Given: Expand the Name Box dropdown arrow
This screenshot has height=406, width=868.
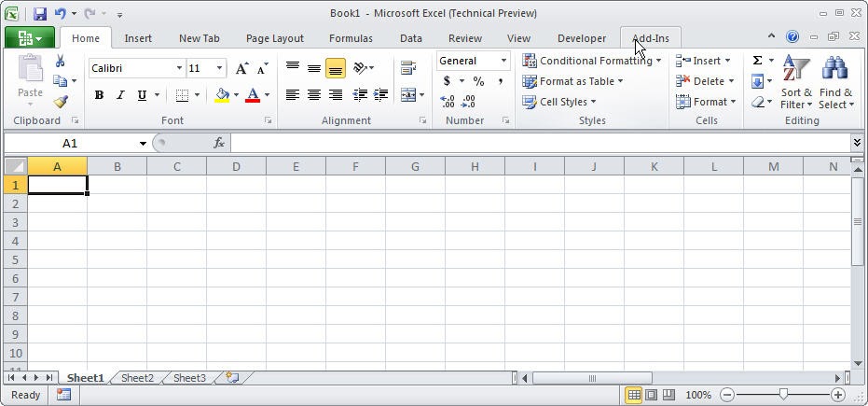Looking at the screenshot, I should (x=143, y=144).
